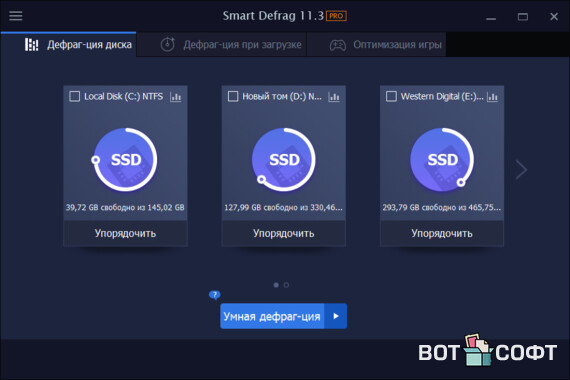Switch to Дефраг-ция при загрузке tab
The image size is (570, 380).
[x=222, y=44]
